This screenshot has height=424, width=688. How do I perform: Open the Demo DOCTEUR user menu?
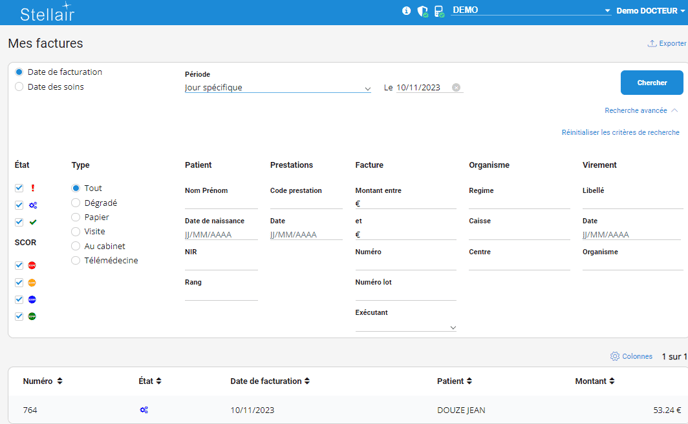click(x=650, y=11)
